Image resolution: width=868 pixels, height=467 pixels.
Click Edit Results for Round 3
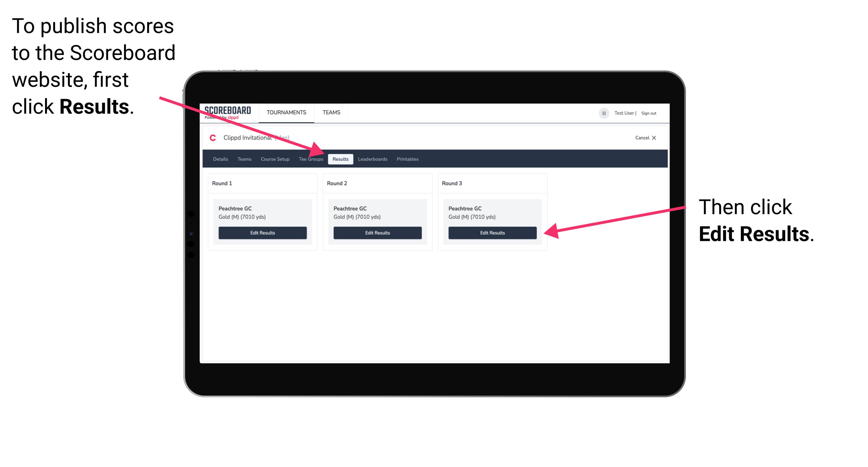point(491,233)
